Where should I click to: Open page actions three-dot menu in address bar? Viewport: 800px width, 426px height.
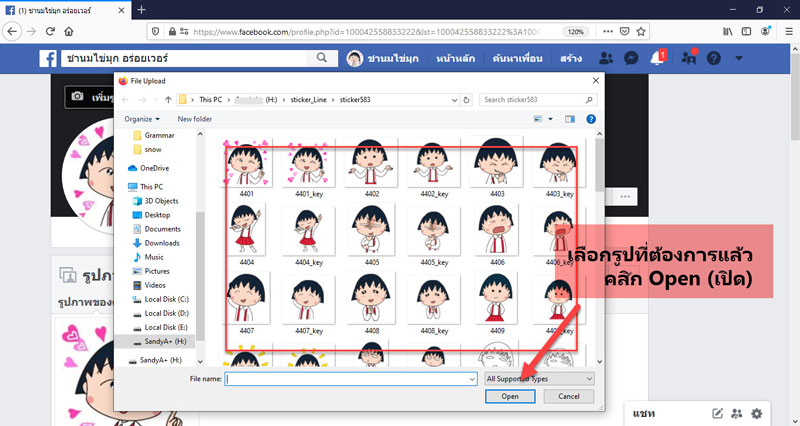tap(608, 32)
